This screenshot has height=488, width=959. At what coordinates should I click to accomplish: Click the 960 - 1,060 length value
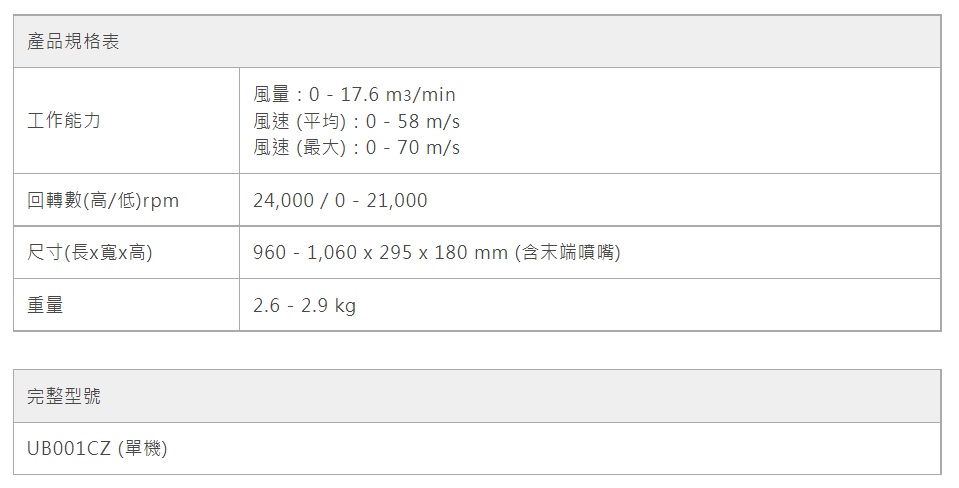(x=304, y=253)
